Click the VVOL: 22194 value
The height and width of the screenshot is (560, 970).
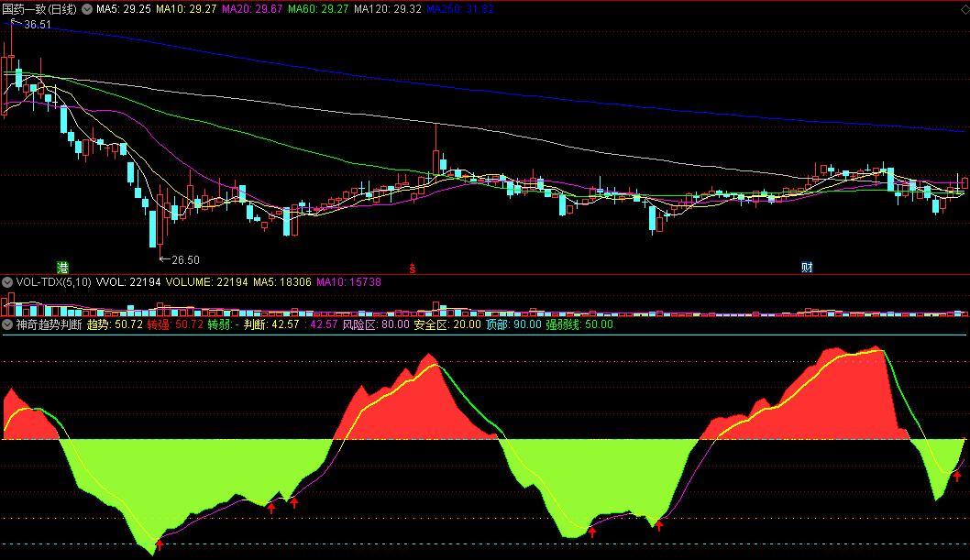(128, 282)
